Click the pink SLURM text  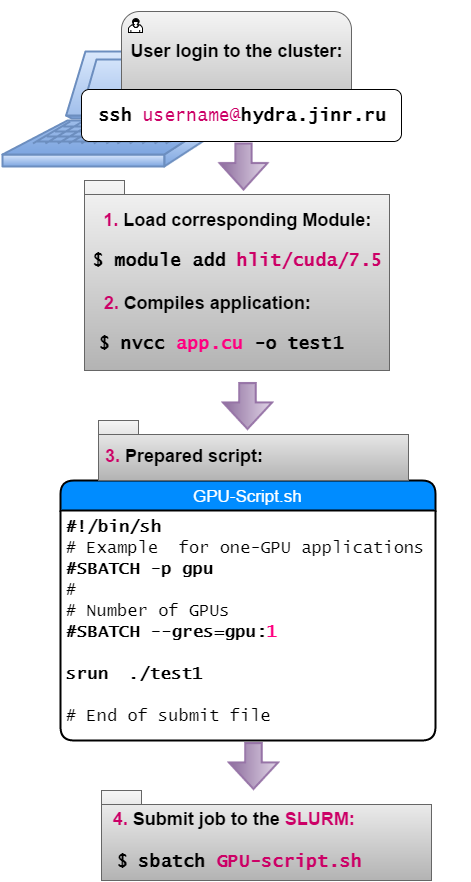click(x=320, y=819)
